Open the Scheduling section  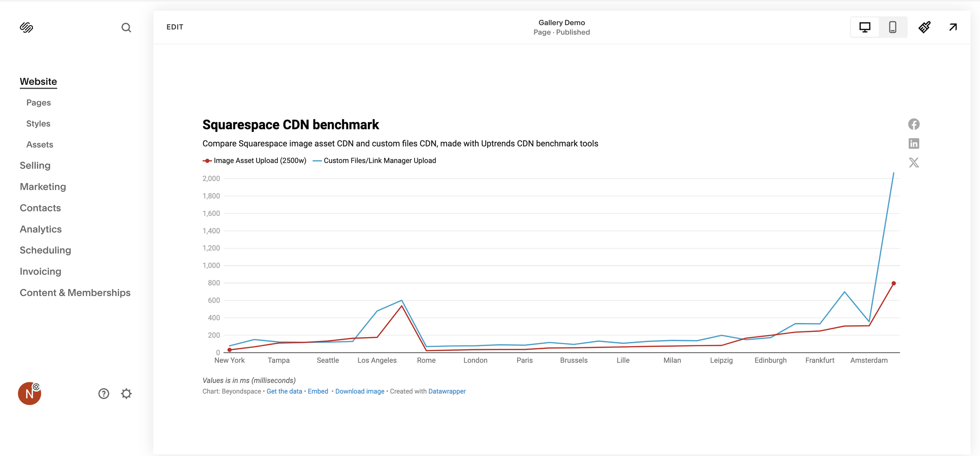point(45,250)
